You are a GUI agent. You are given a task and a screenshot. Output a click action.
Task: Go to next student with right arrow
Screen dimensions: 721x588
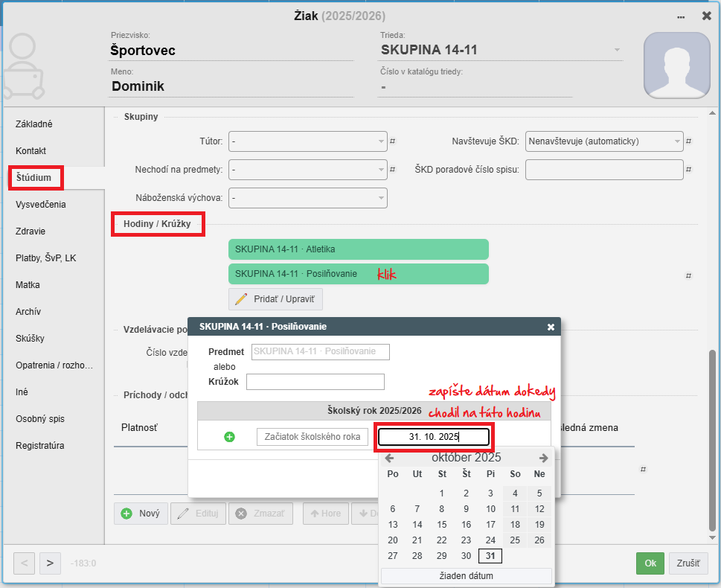point(49,563)
